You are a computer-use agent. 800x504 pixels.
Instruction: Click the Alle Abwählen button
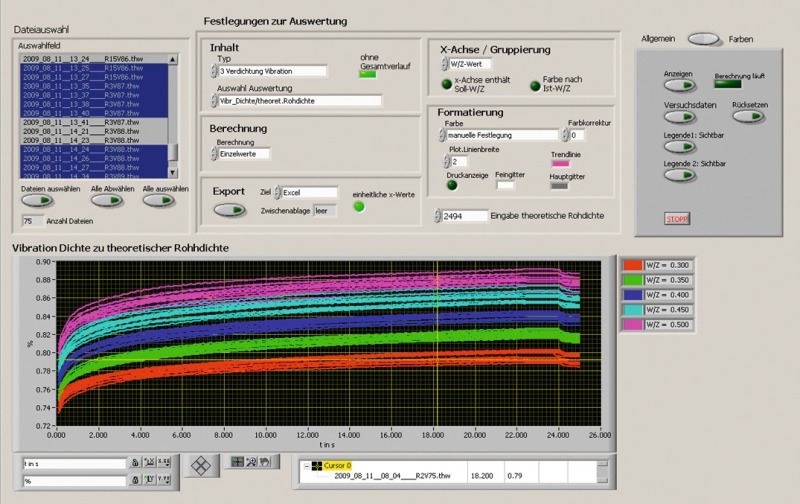(107, 200)
